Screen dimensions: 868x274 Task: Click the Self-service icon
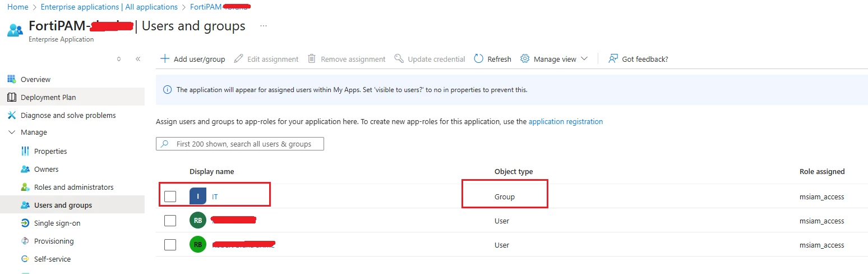25,259
